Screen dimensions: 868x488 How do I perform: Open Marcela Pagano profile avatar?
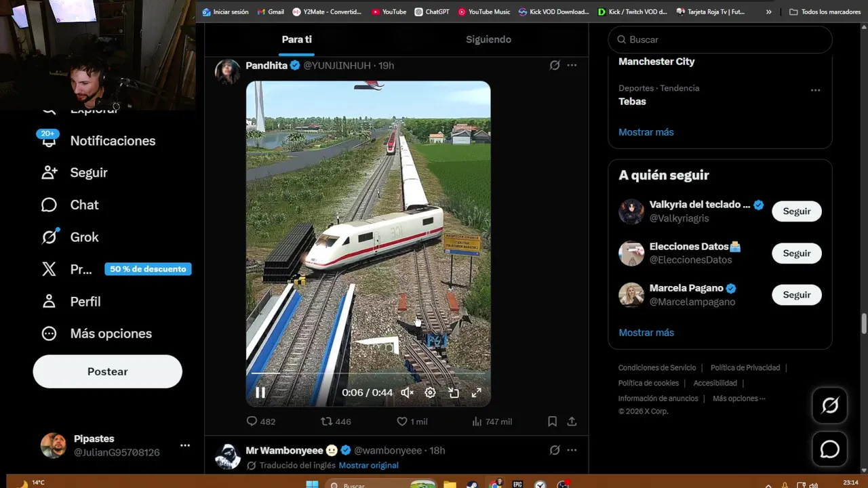point(631,295)
